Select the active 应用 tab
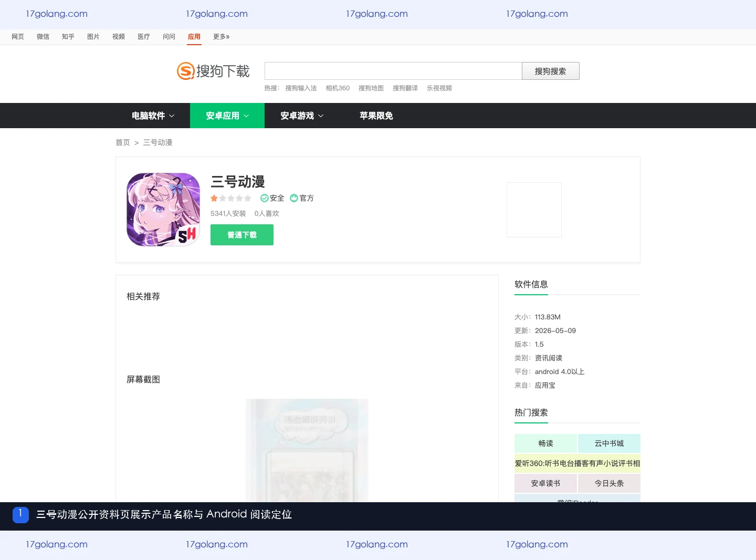The height and width of the screenshot is (560, 756). pyautogui.click(x=194, y=37)
